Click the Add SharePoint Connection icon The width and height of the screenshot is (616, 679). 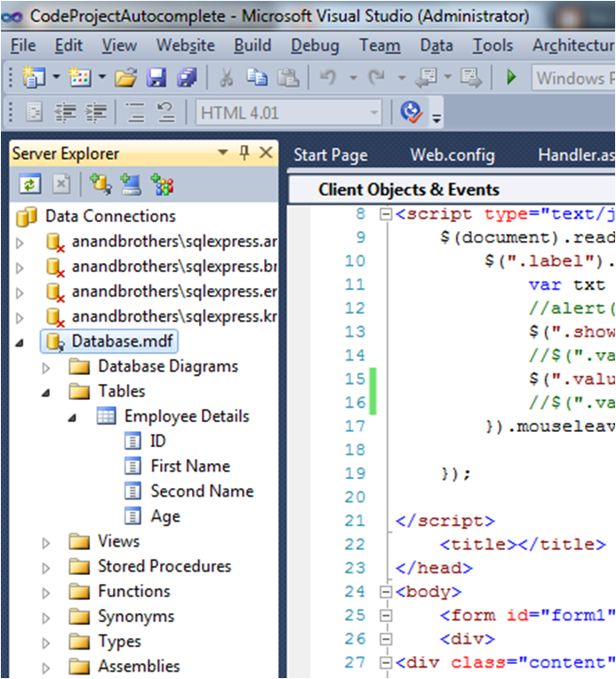click(x=162, y=185)
